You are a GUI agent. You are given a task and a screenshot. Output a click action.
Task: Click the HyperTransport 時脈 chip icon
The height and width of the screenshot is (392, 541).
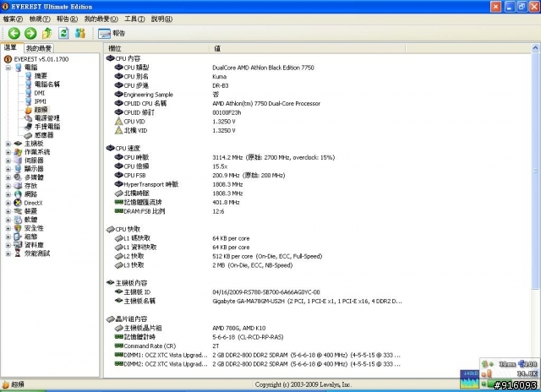pyautogui.click(x=118, y=184)
